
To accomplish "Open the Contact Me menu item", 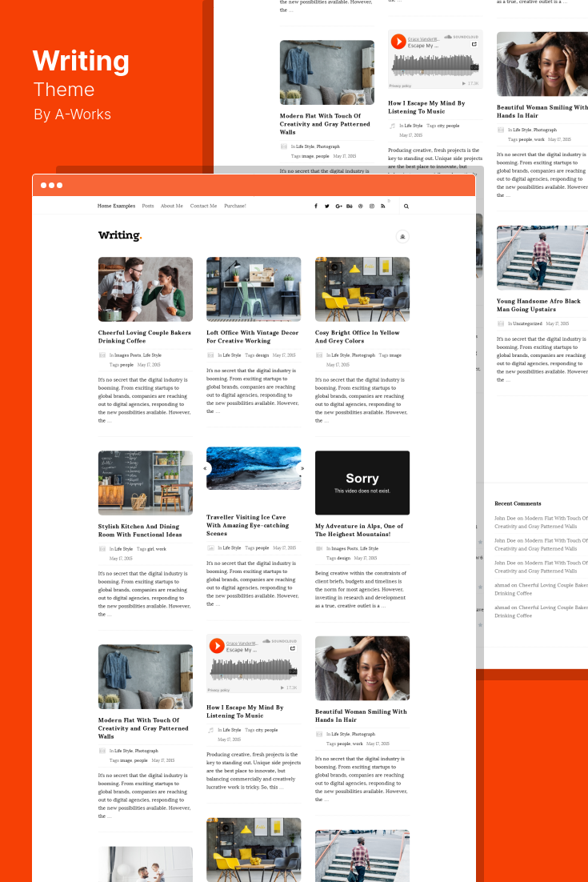I will click(203, 206).
